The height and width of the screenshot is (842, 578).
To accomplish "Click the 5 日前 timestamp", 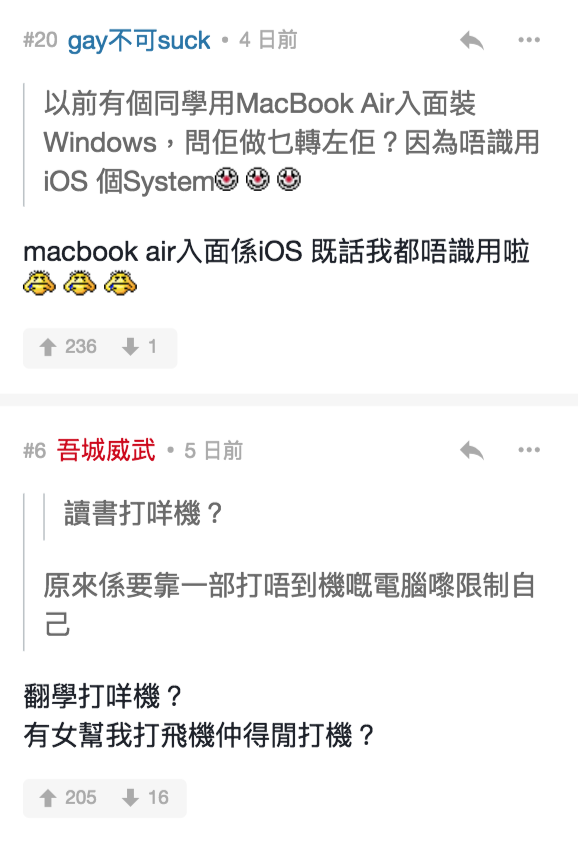I will [213, 451].
